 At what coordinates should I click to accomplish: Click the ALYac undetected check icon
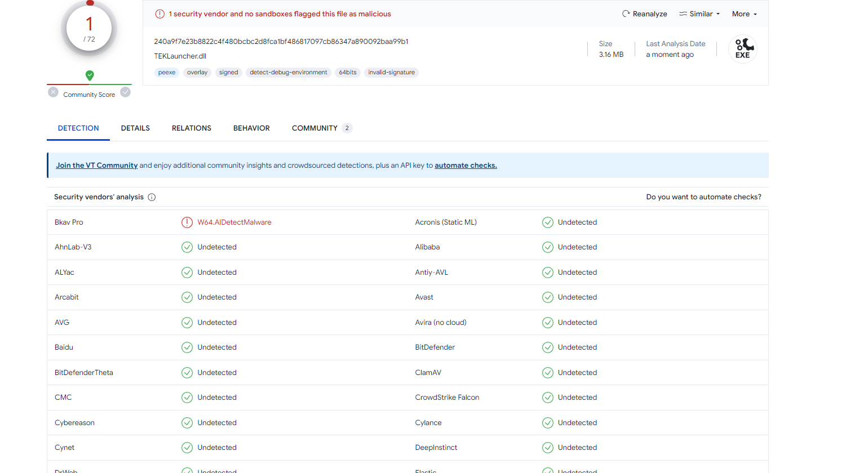click(x=187, y=273)
